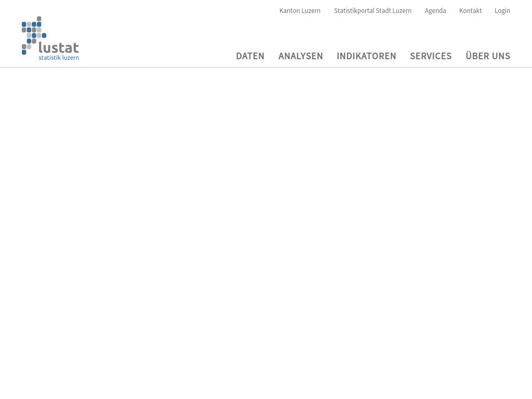
Task: Open the DATEN menu
Action: tap(250, 56)
